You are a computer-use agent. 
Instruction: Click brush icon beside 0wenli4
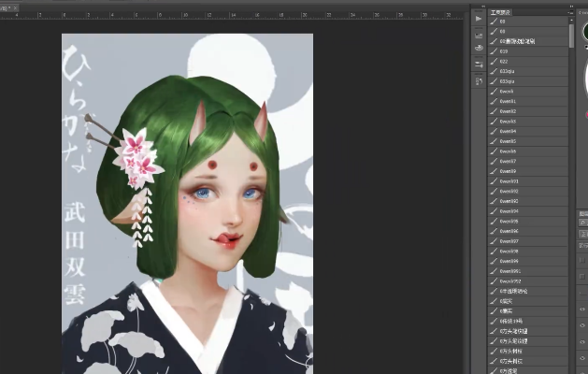pyautogui.click(x=494, y=131)
